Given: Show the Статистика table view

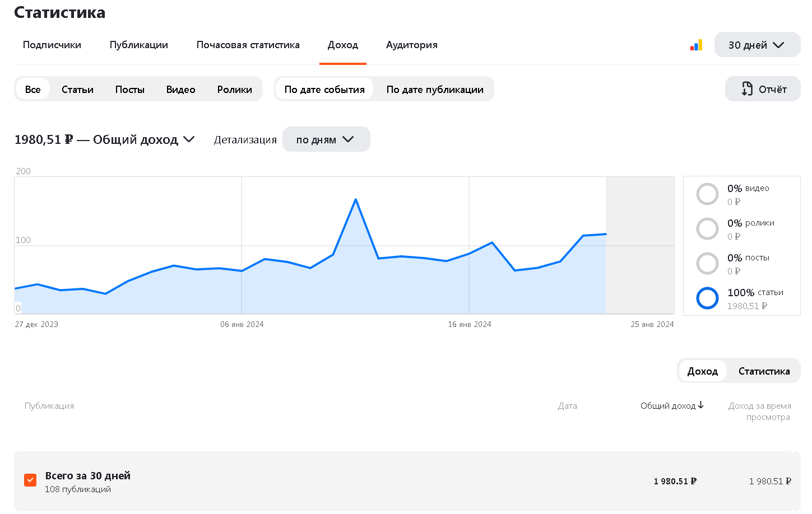Looking at the screenshot, I should pos(764,371).
